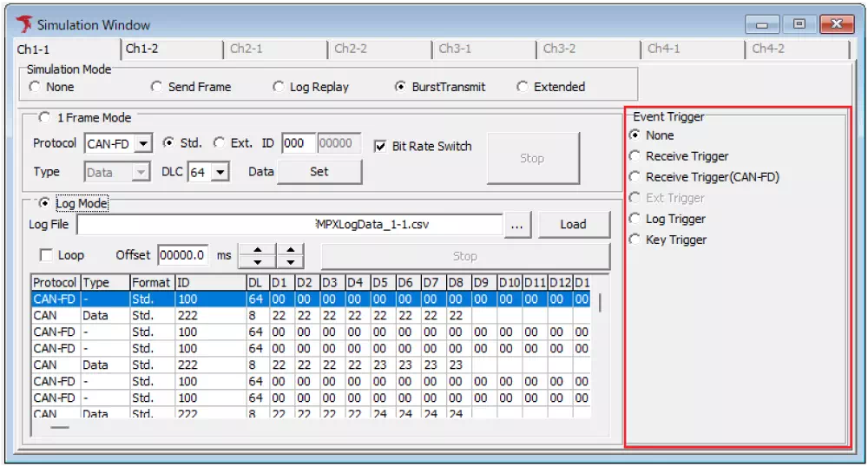Switch to the Ch1-2 tab
868x467 pixels.
tap(142, 49)
